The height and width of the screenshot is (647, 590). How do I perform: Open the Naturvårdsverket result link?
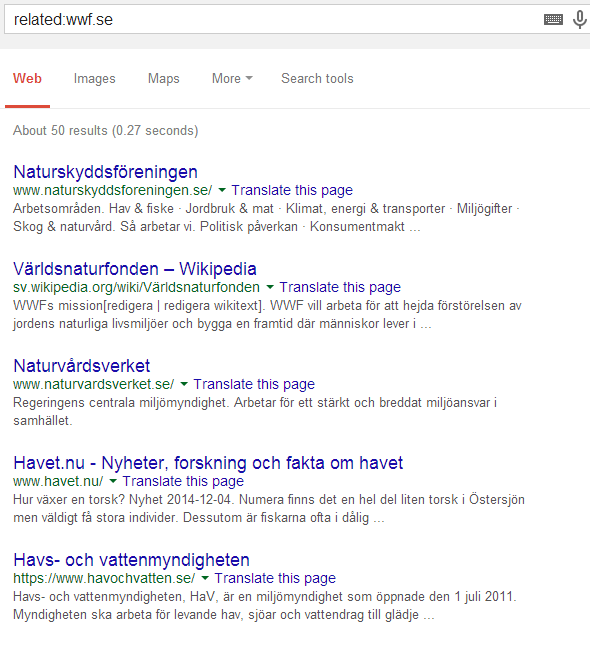[82, 366]
